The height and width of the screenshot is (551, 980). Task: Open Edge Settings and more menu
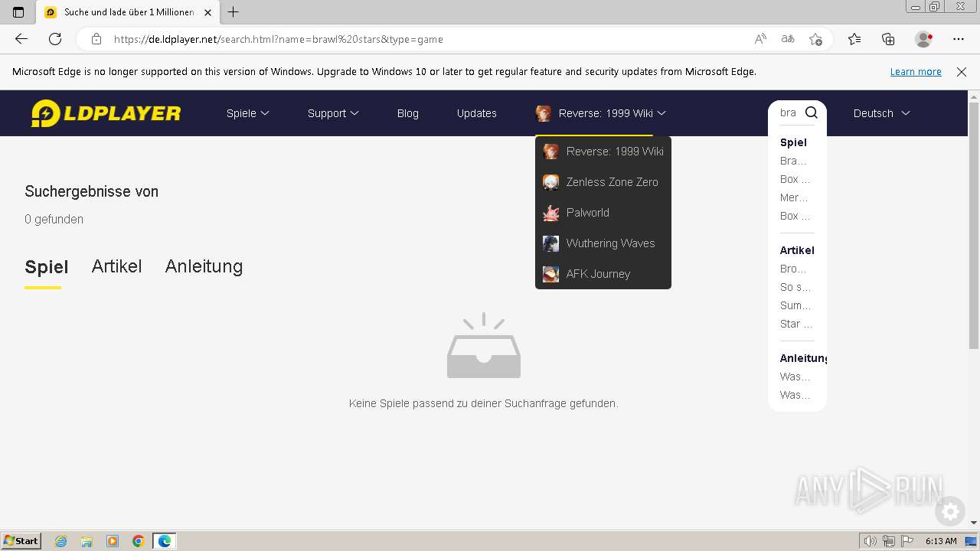(959, 39)
